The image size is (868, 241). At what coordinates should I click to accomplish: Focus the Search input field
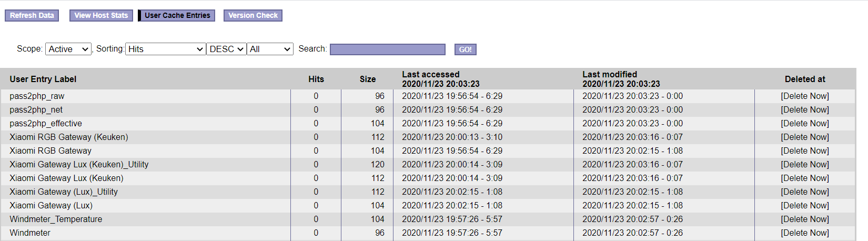coord(388,49)
